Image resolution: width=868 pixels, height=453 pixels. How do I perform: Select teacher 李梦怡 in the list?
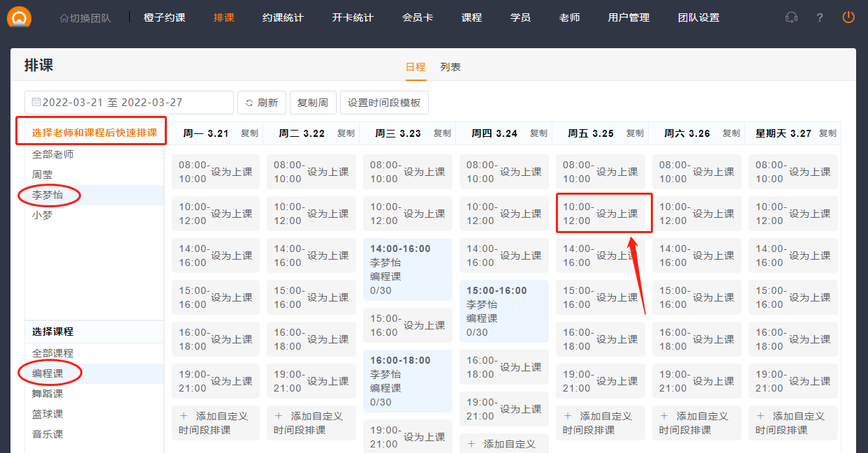tap(48, 195)
